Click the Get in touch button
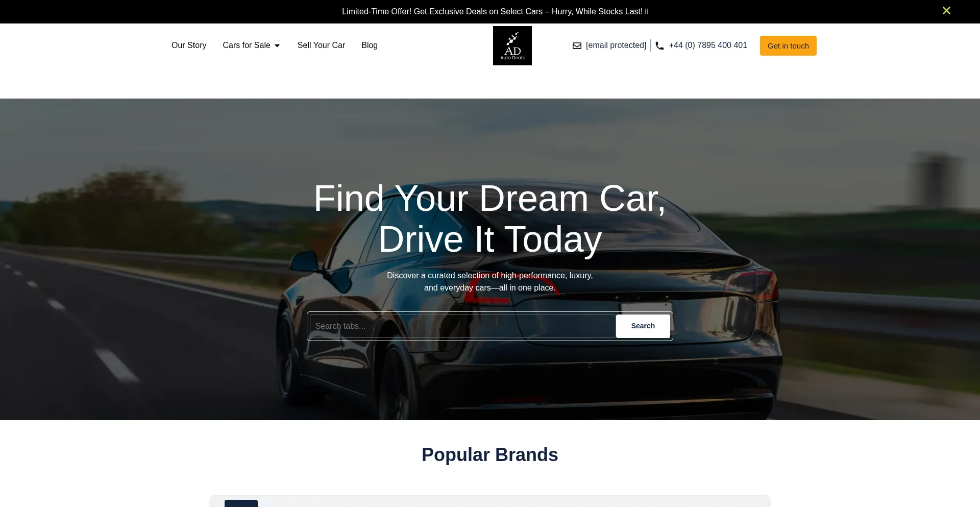The height and width of the screenshot is (507, 980). 788,46
